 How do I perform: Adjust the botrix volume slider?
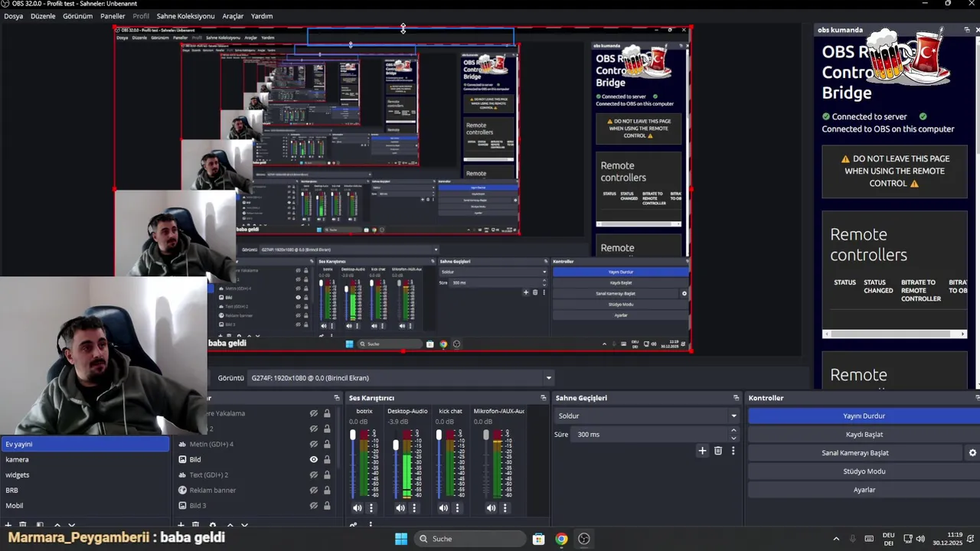(353, 435)
